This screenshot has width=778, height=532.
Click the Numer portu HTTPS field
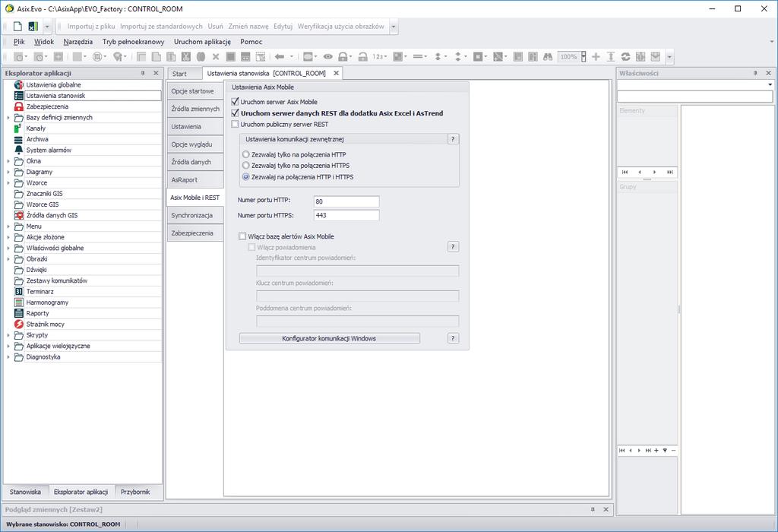tap(346, 215)
